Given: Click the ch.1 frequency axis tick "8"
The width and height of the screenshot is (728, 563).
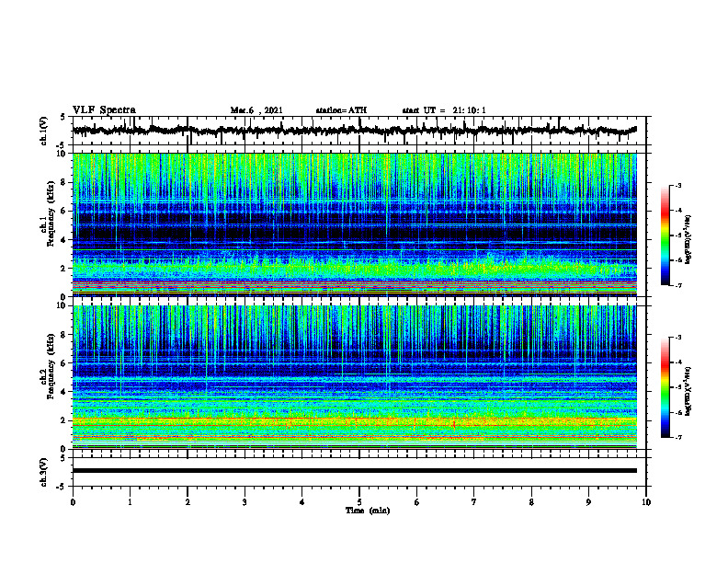Looking at the screenshot, I should 64,182.
